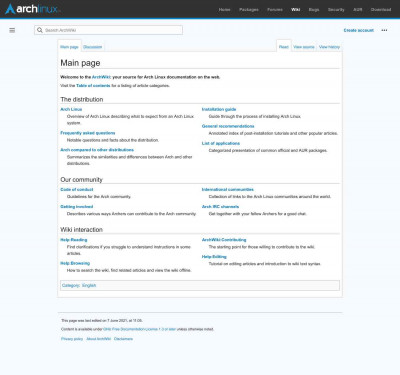Open the hamburger sidebar menu
The image size is (400, 375).
click(x=12, y=30)
